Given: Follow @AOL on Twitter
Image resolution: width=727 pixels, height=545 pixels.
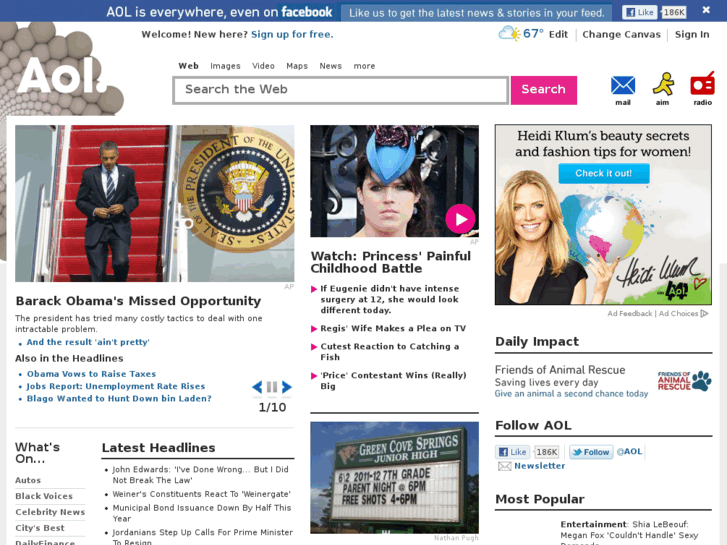Looking at the screenshot, I should point(591,452).
